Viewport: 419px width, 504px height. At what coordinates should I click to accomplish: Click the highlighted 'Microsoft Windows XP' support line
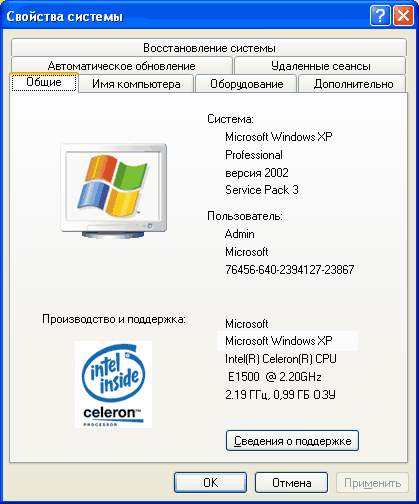pos(279,341)
